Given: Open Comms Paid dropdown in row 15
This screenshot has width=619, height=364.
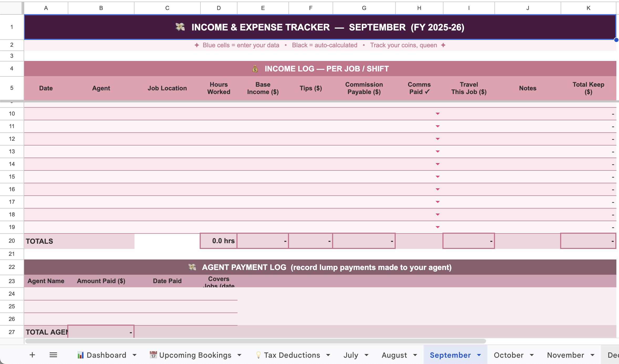Looking at the screenshot, I should coord(438,177).
